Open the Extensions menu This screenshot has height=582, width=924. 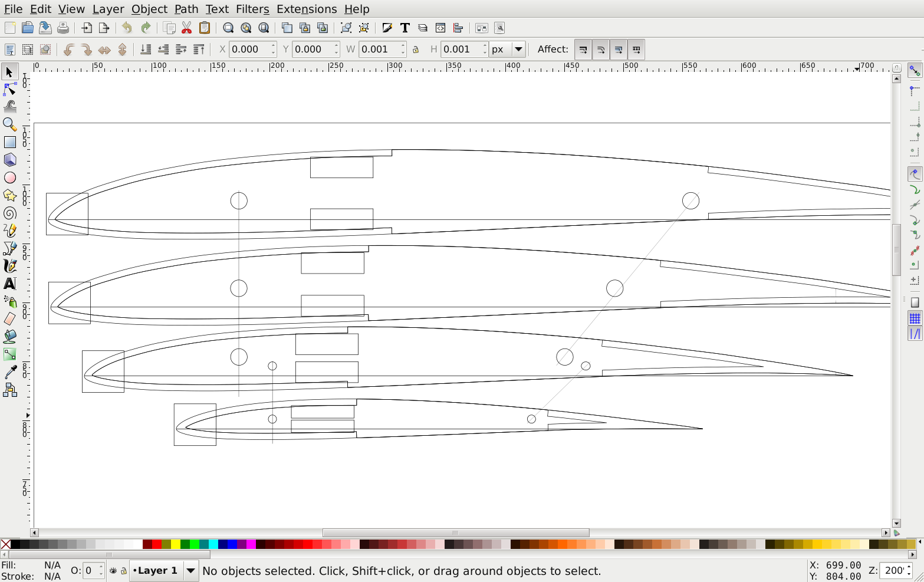tap(306, 9)
